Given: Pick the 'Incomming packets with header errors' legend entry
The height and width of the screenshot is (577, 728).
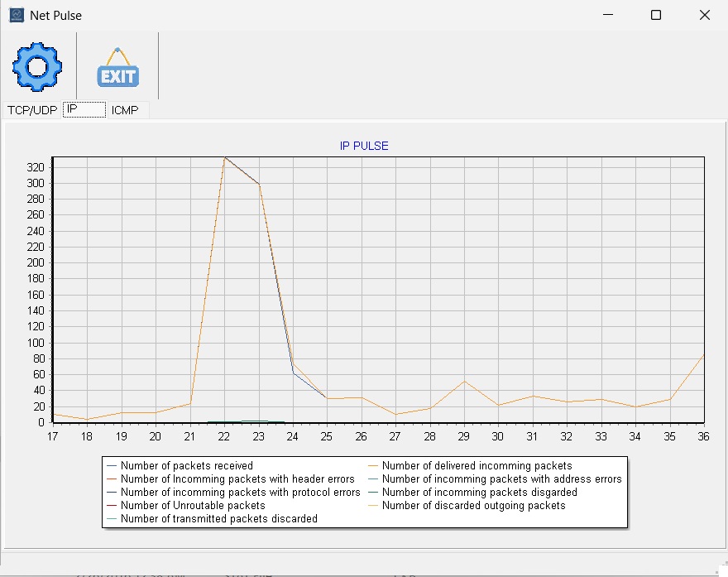Looking at the screenshot, I should coord(237,479).
